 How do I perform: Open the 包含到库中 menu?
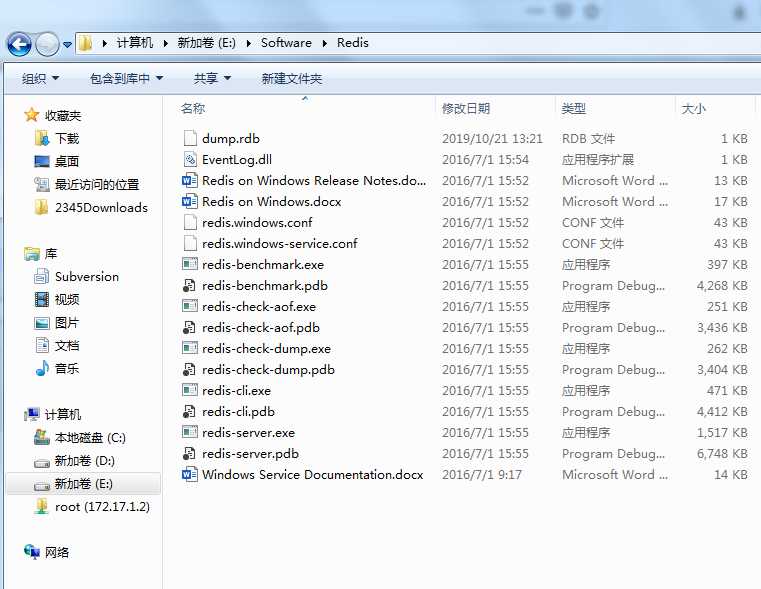[x=126, y=79]
